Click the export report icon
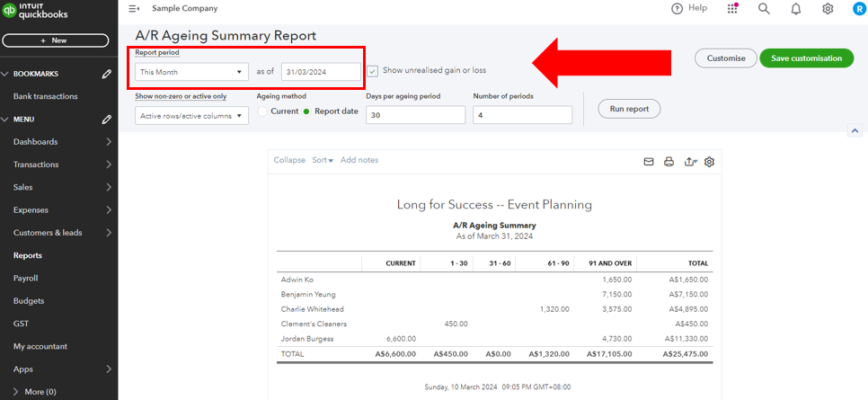 689,162
